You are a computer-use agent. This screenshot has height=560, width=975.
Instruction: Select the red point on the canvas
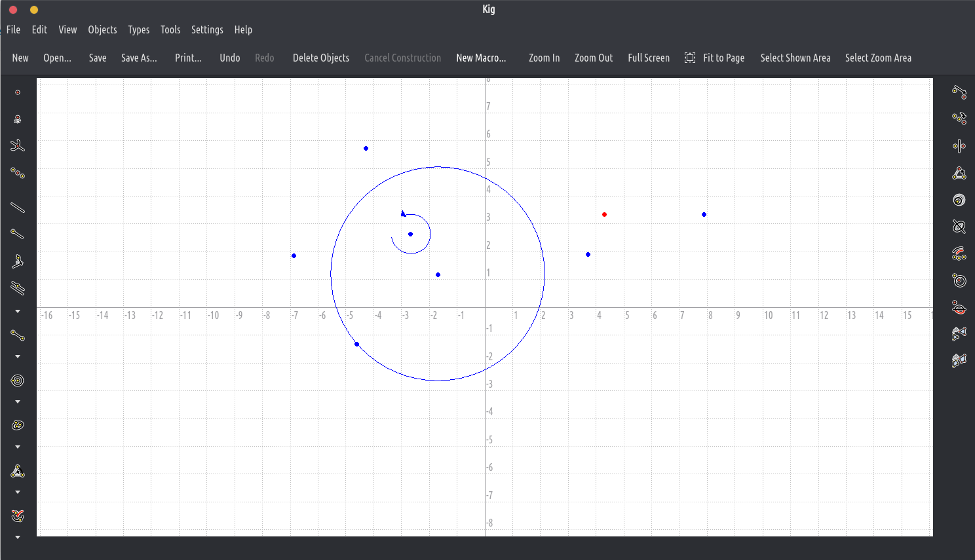point(604,214)
